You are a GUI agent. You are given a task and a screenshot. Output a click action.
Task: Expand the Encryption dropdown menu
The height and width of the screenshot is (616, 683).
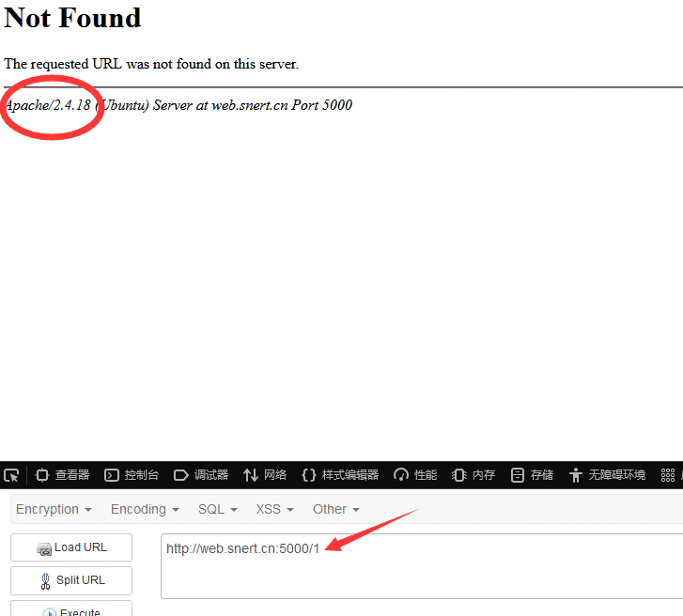coord(54,509)
